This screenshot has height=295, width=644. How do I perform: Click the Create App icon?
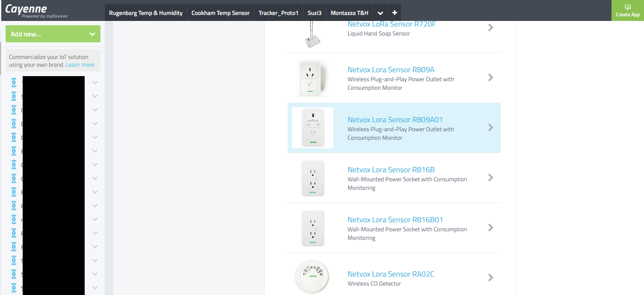coord(627,7)
